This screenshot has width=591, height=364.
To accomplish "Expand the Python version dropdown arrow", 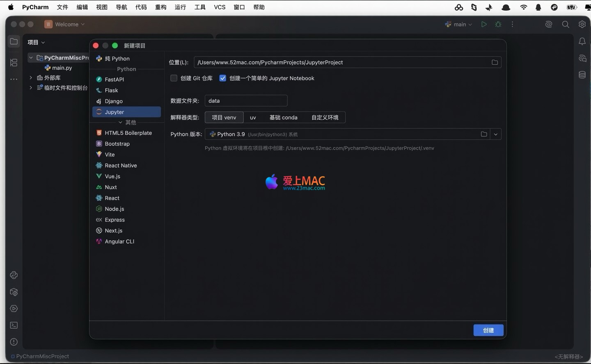I will (496, 134).
